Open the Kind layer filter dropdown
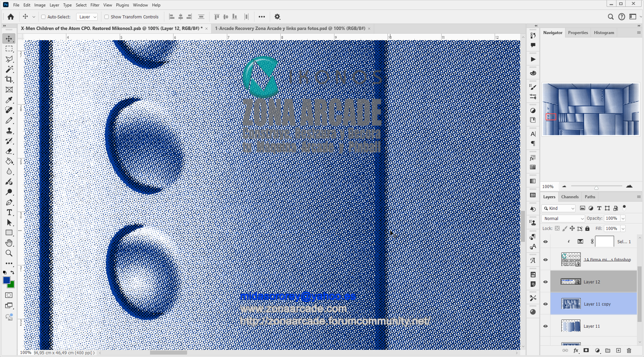The width and height of the screenshot is (644, 357). (559, 208)
